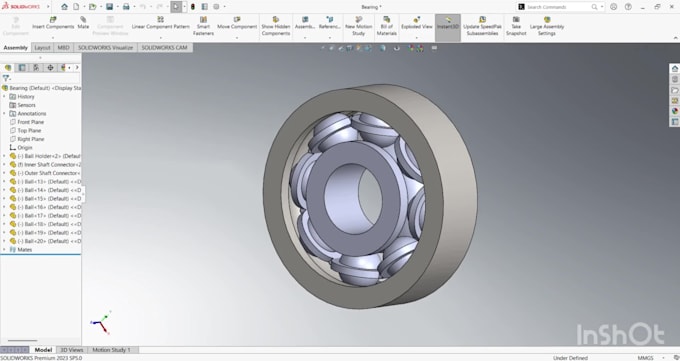Screen dimensions: 680x361
Task: Click Show Hidden Components
Action: point(276,26)
